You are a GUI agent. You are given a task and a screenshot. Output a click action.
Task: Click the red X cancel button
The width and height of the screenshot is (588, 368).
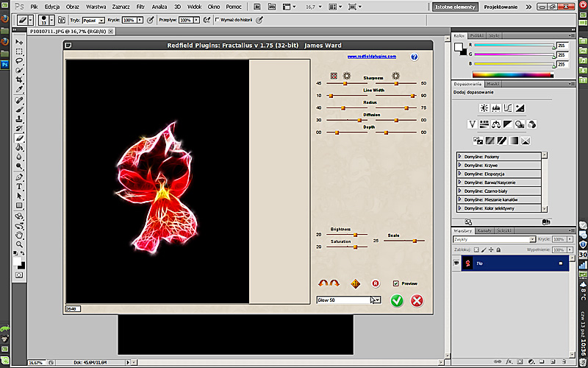coord(417,300)
